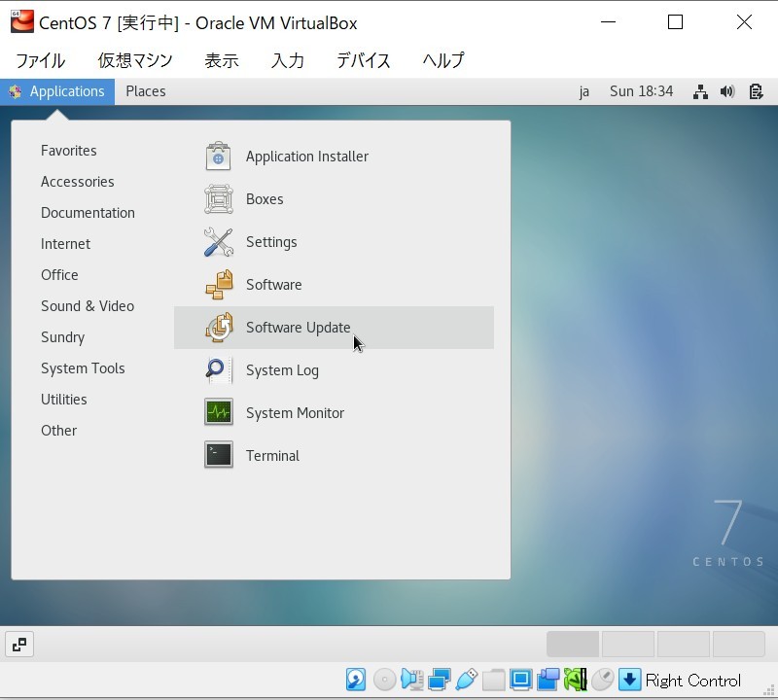
Task: Select the Other category
Action: (x=58, y=431)
